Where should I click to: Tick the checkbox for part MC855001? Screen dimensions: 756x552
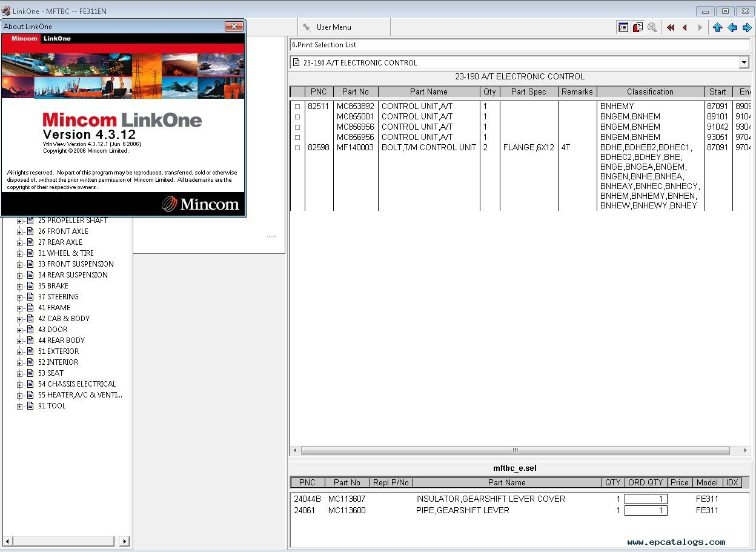[x=297, y=117]
